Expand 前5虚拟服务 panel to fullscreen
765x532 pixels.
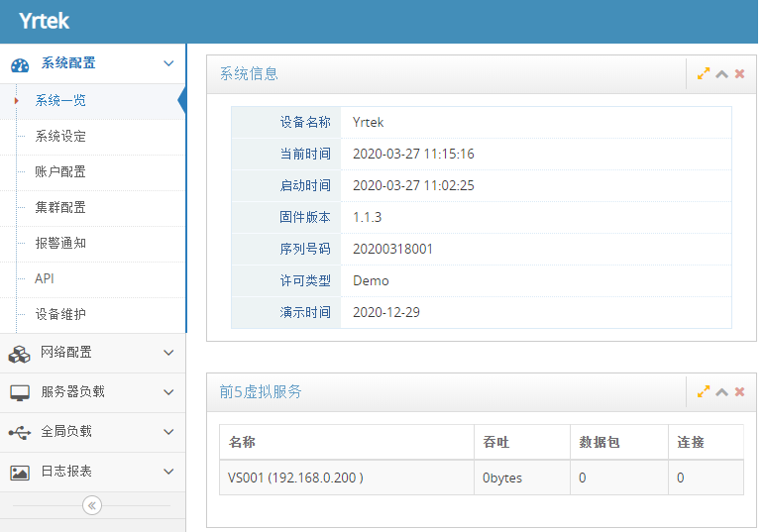point(704,391)
